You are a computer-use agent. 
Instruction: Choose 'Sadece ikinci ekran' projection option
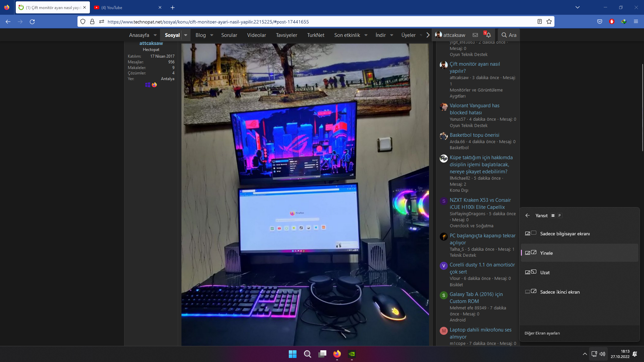tap(559, 292)
